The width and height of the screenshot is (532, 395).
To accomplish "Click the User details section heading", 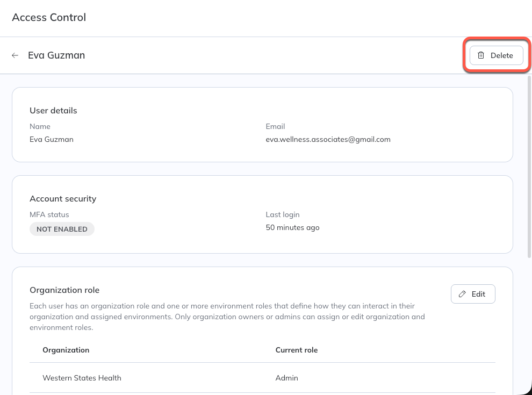I will point(53,111).
